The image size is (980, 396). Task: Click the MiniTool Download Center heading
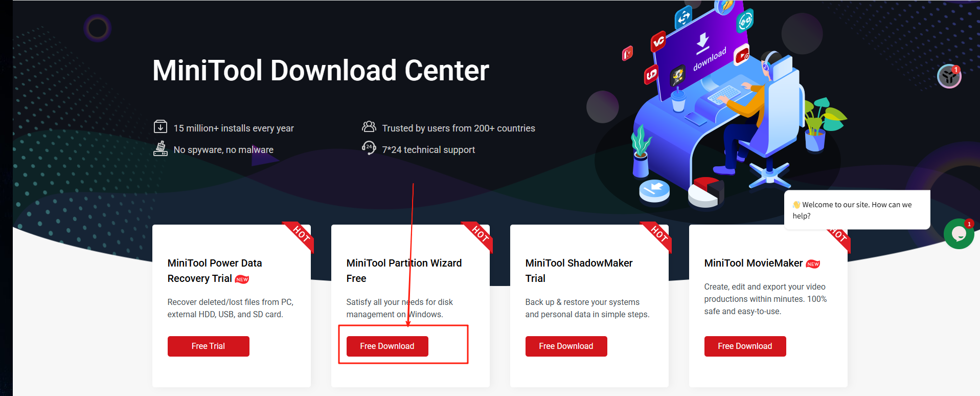(321, 71)
